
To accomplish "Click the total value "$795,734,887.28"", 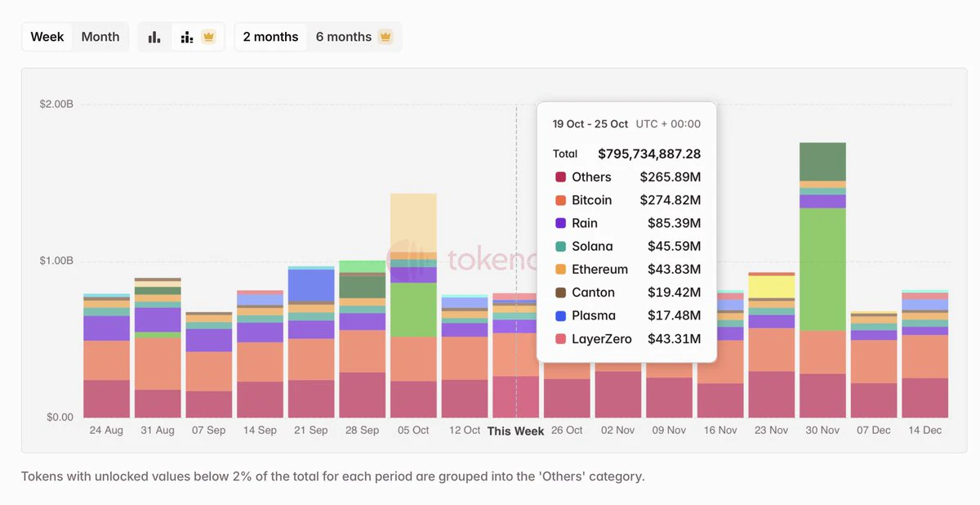I will [649, 154].
